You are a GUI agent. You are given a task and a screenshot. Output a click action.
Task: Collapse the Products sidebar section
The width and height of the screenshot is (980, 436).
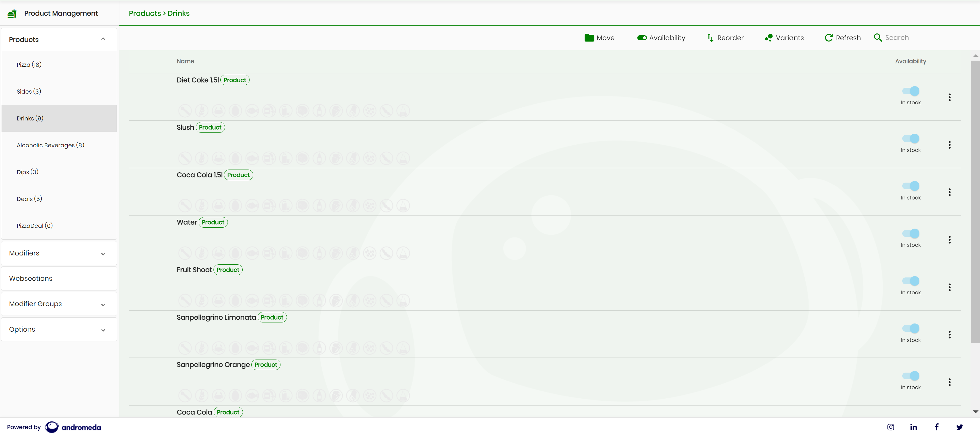pyautogui.click(x=103, y=39)
